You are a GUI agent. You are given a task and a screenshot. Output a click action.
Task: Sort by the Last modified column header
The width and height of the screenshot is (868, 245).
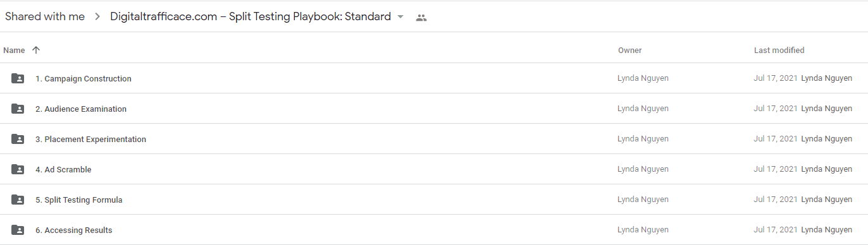click(x=779, y=51)
